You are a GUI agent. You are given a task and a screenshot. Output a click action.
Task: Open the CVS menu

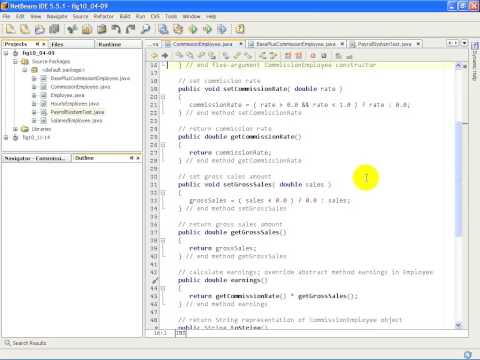(155, 16)
